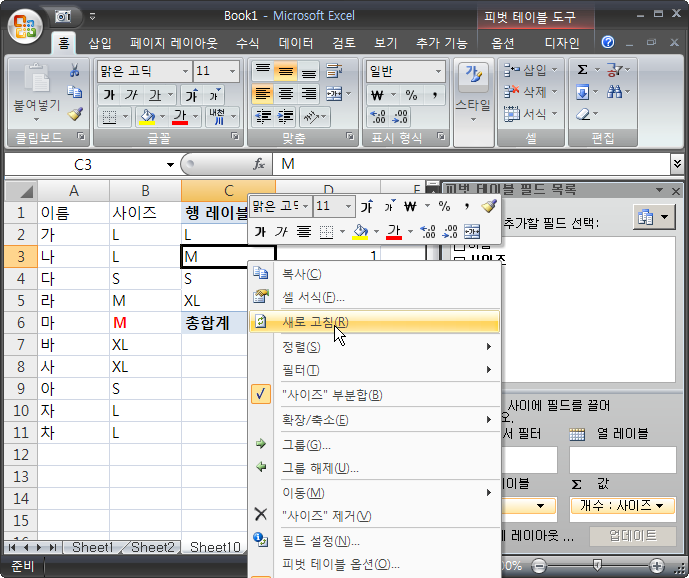Click the center text alignment in ribbon

[286, 94]
